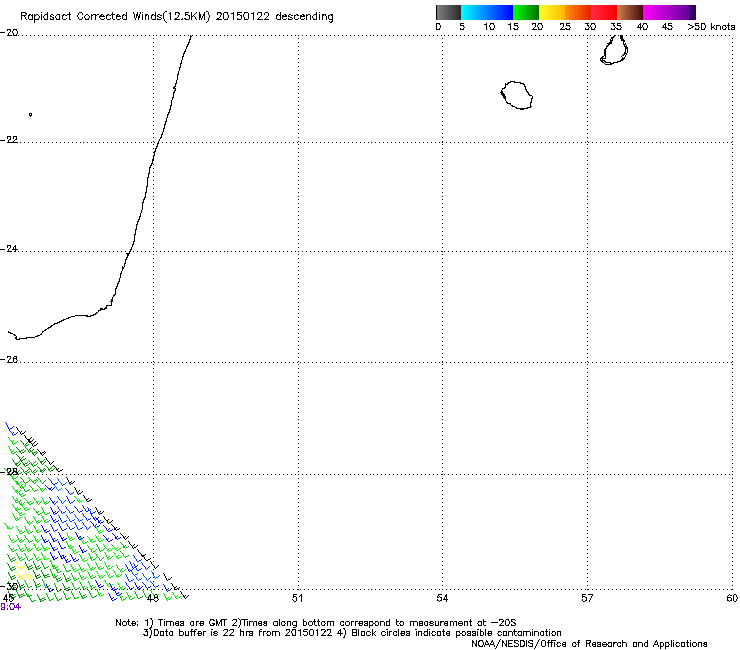
Task: Click the -20 latitude axis label
Action: click(x=9, y=33)
